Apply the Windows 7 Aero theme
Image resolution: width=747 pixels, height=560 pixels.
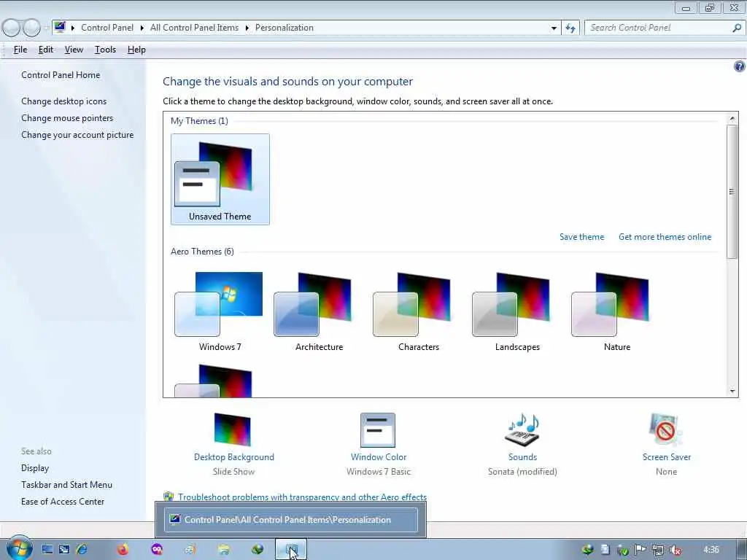[x=219, y=311]
